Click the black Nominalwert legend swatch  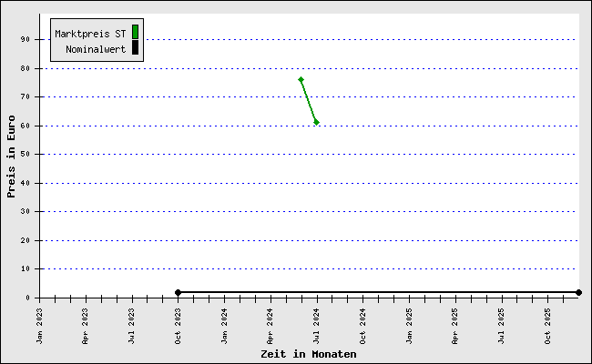click(x=135, y=48)
